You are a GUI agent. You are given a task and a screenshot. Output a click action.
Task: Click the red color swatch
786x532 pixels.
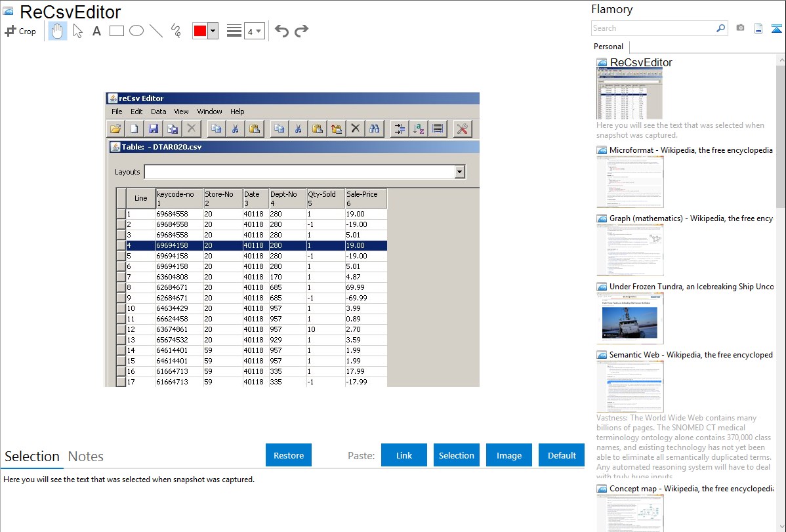[x=200, y=31]
